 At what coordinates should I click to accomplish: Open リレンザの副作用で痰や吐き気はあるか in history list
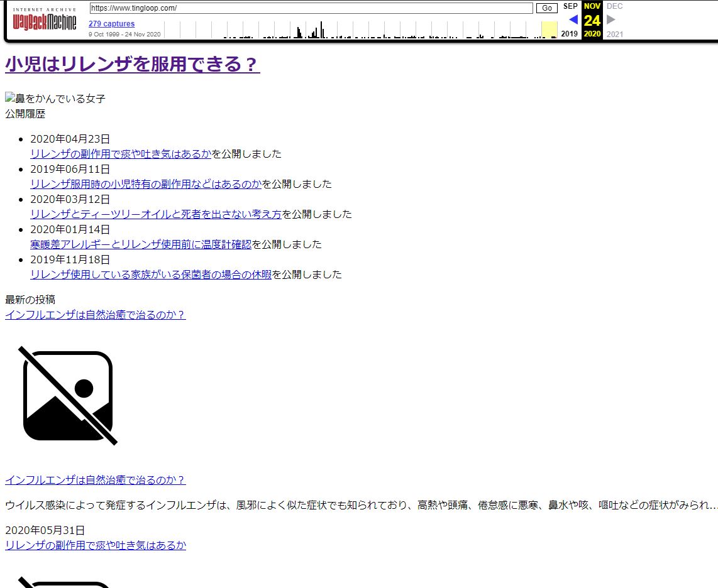[121, 154]
